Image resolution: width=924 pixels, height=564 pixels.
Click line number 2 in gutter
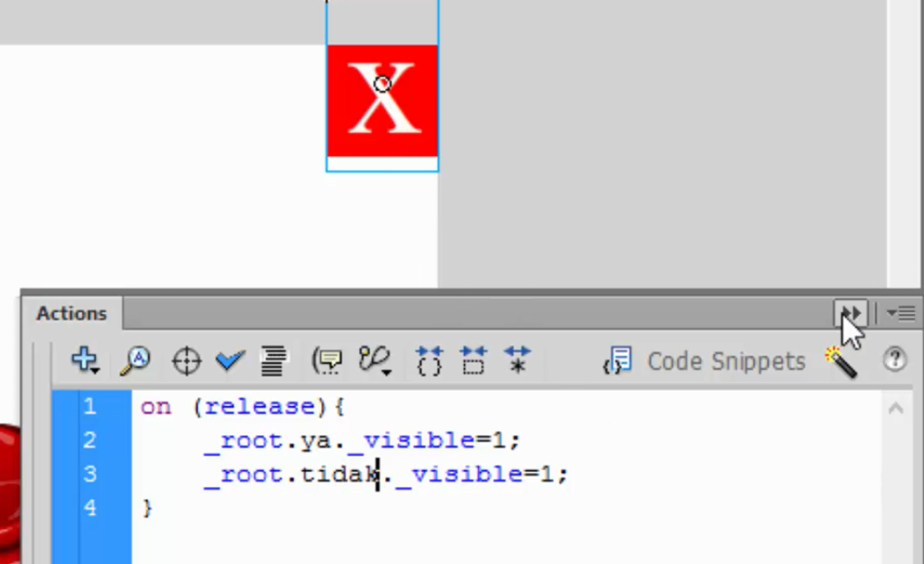(90, 440)
